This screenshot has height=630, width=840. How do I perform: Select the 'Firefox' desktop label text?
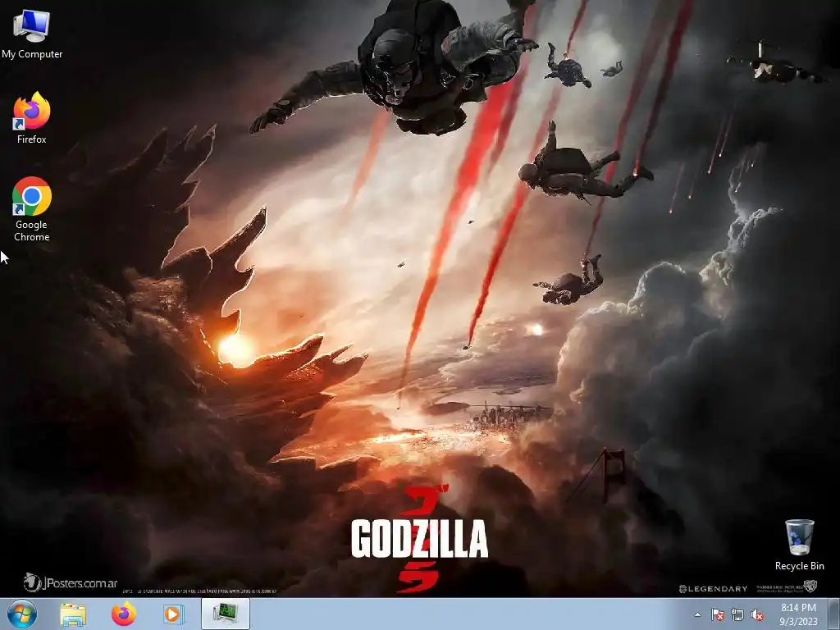(x=32, y=139)
